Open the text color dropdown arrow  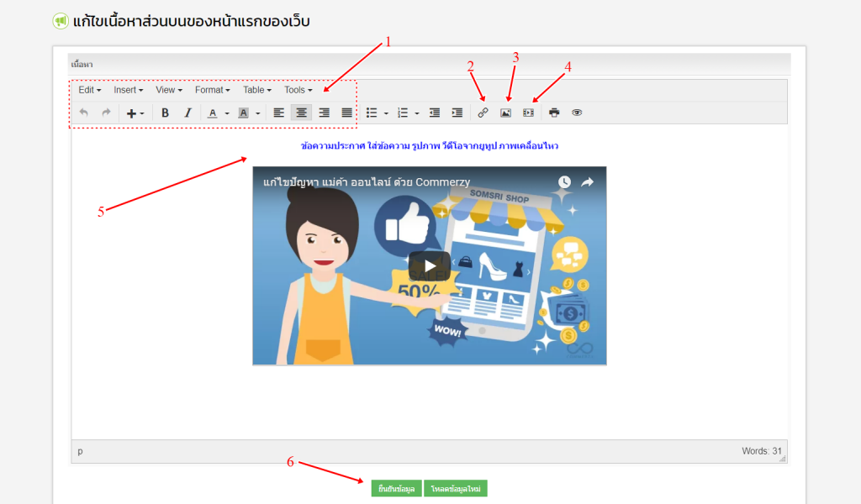coord(227,113)
